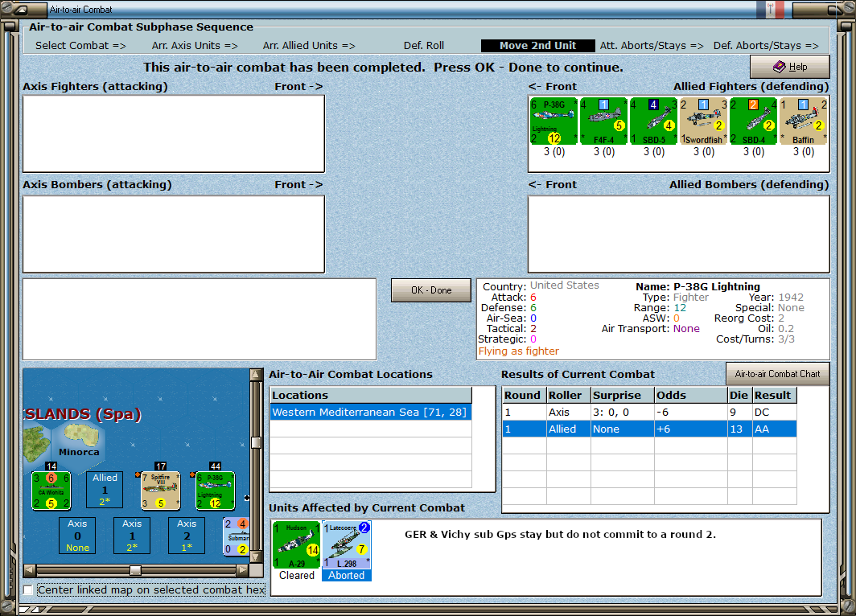
Task: Select the SBD-4 aircraft unit
Action: (753, 121)
